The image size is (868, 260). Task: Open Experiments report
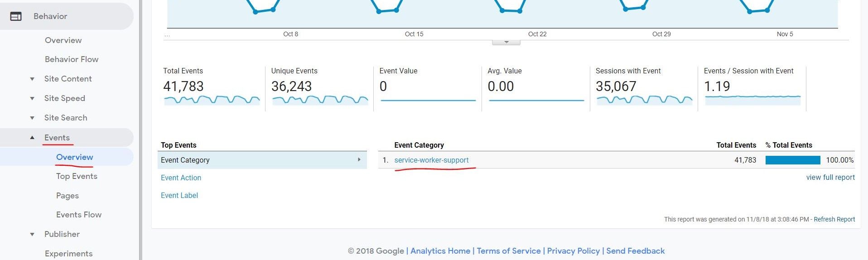[x=69, y=254]
